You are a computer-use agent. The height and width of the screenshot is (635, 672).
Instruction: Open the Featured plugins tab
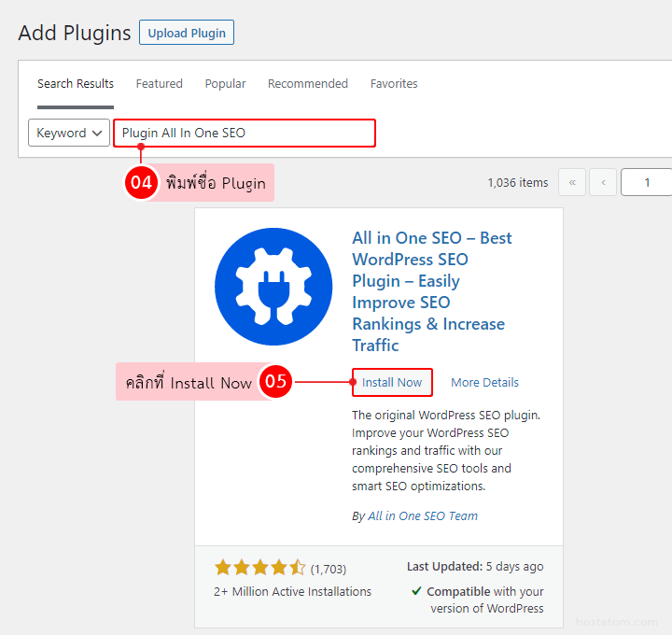(x=160, y=84)
